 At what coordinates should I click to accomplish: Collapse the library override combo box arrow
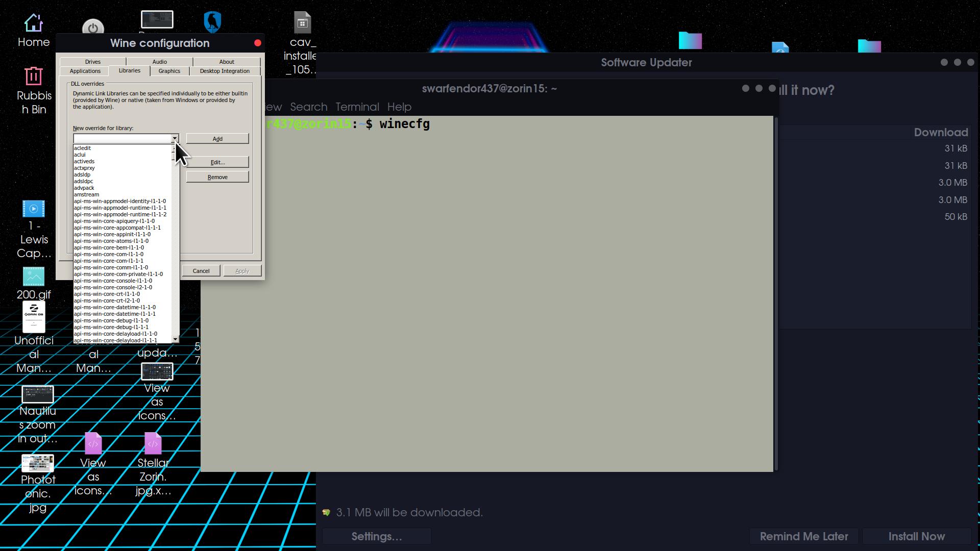point(175,139)
